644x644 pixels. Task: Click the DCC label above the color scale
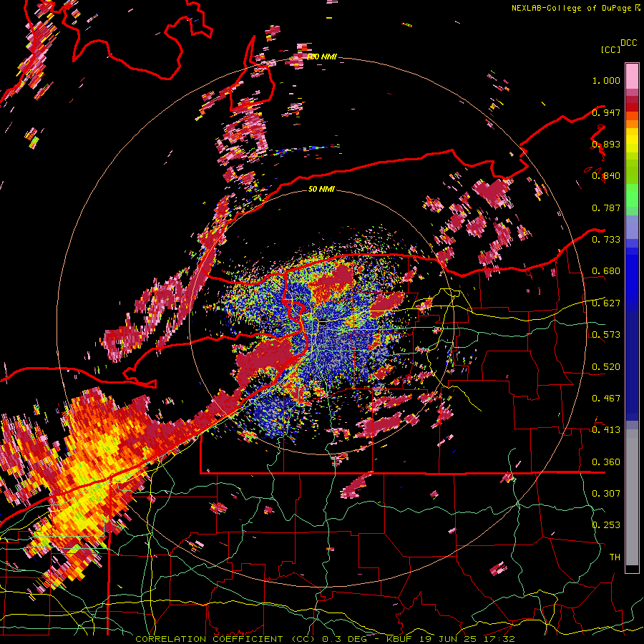click(628, 43)
